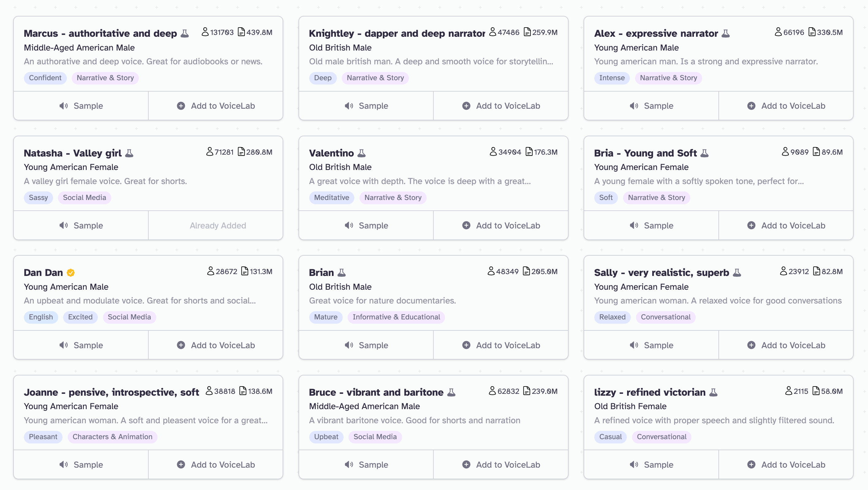Click the plus icon on Alex's Add to VoiceLab
This screenshot has height=490, width=868.
(751, 106)
